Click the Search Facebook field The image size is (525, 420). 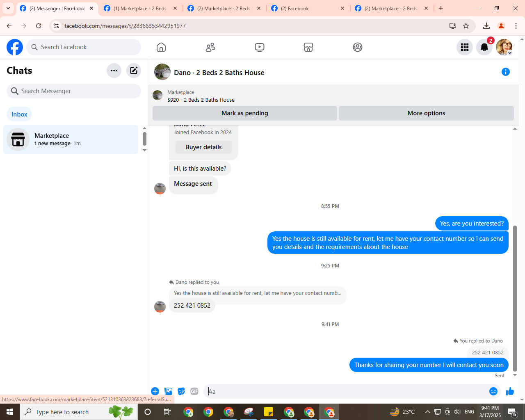(84, 47)
